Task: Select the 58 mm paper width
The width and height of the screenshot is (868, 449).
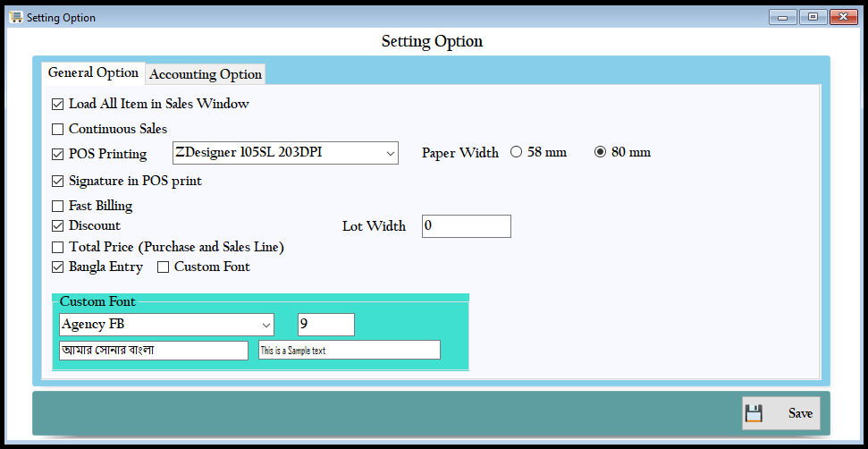Action: click(x=516, y=152)
